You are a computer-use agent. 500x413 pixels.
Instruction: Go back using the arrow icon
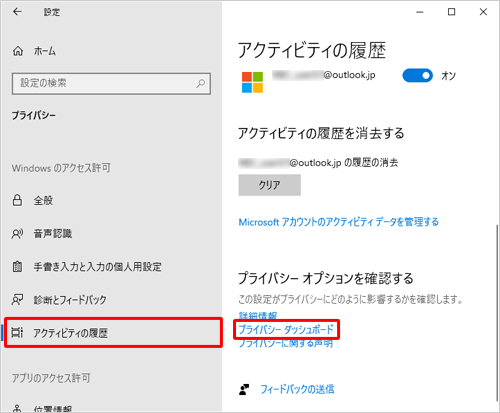pyautogui.click(x=17, y=12)
